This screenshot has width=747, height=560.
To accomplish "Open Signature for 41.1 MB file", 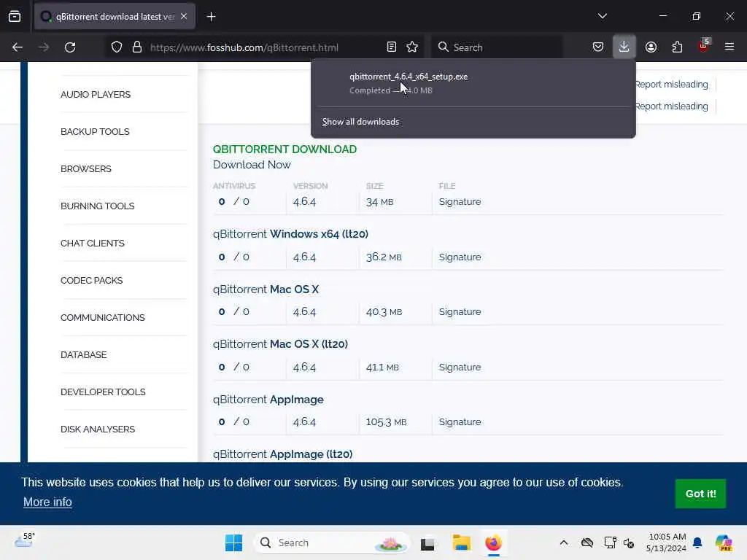I will (460, 367).
